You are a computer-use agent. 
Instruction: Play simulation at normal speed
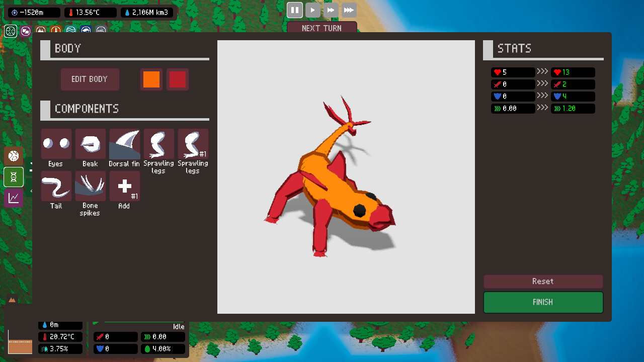point(313,10)
